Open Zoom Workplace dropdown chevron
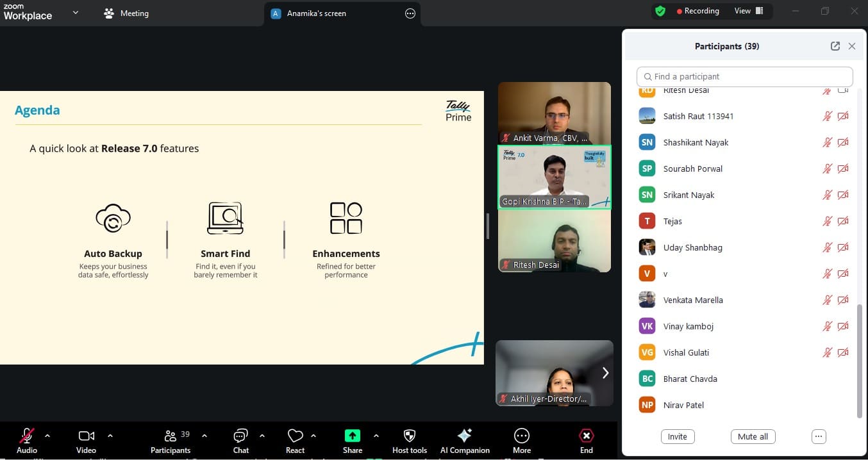Viewport: 868px width, 460px height. coord(76,12)
